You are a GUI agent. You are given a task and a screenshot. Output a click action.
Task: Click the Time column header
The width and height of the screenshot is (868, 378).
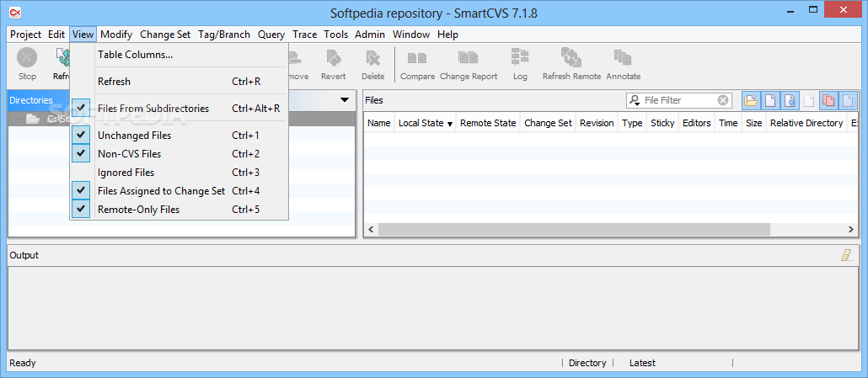[728, 123]
